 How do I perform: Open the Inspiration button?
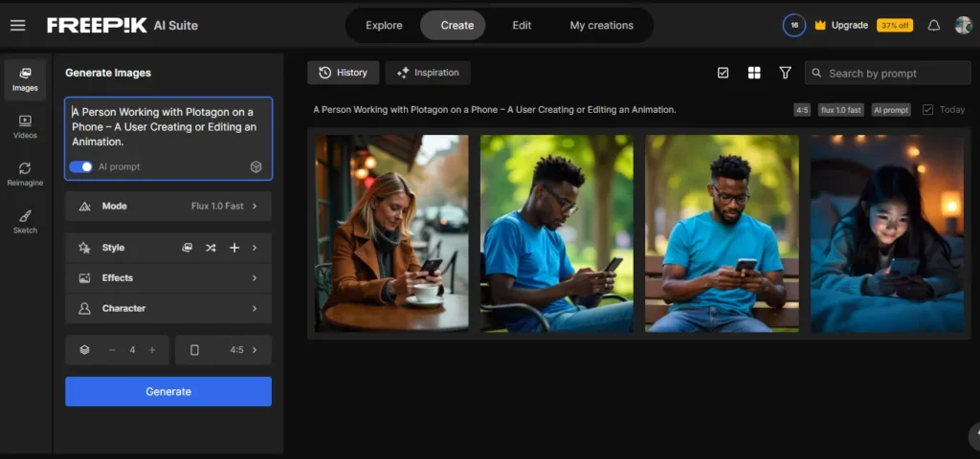pyautogui.click(x=428, y=73)
